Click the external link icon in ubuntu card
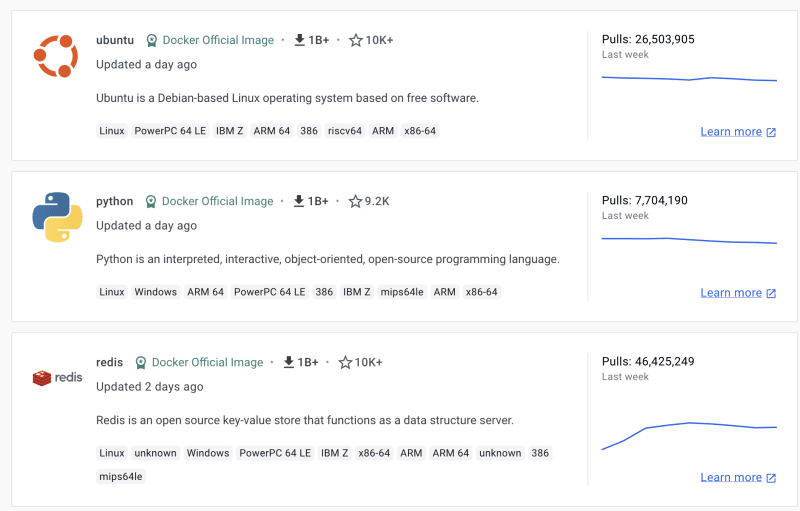The width and height of the screenshot is (800, 511). click(771, 132)
